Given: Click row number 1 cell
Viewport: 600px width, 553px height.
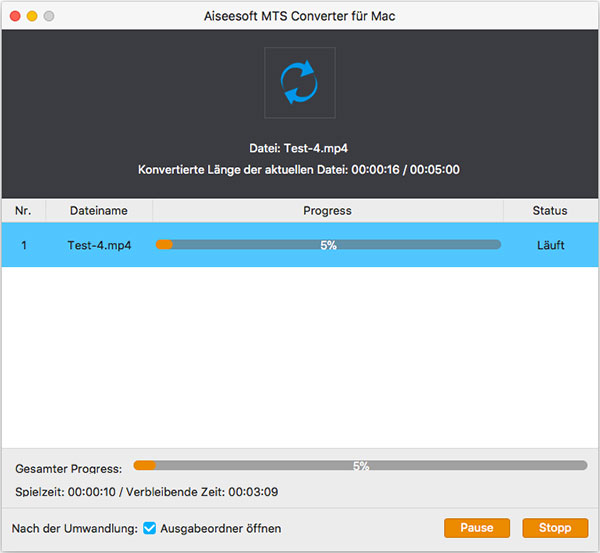Looking at the screenshot, I should pyautogui.click(x=24, y=245).
